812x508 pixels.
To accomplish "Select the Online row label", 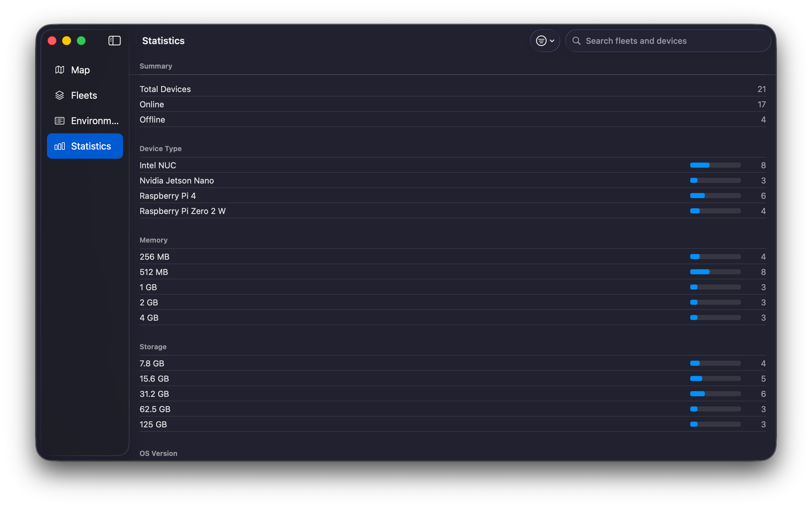I will point(152,104).
